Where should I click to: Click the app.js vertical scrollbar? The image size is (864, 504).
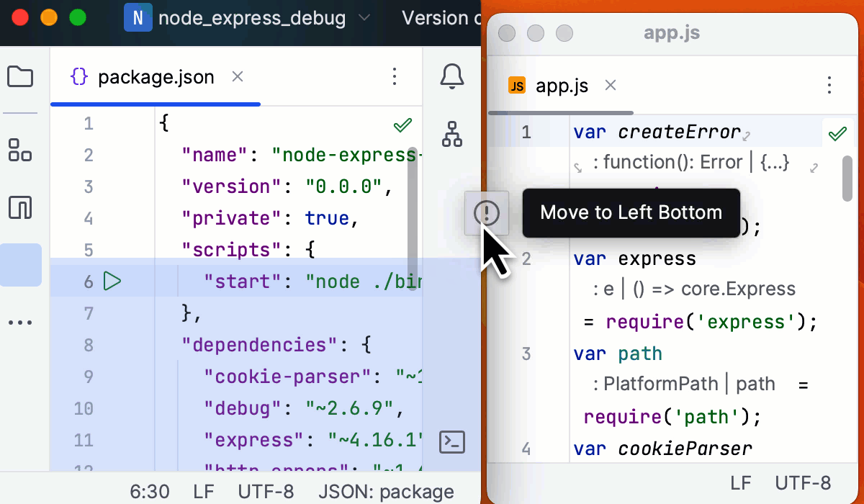pos(847,179)
